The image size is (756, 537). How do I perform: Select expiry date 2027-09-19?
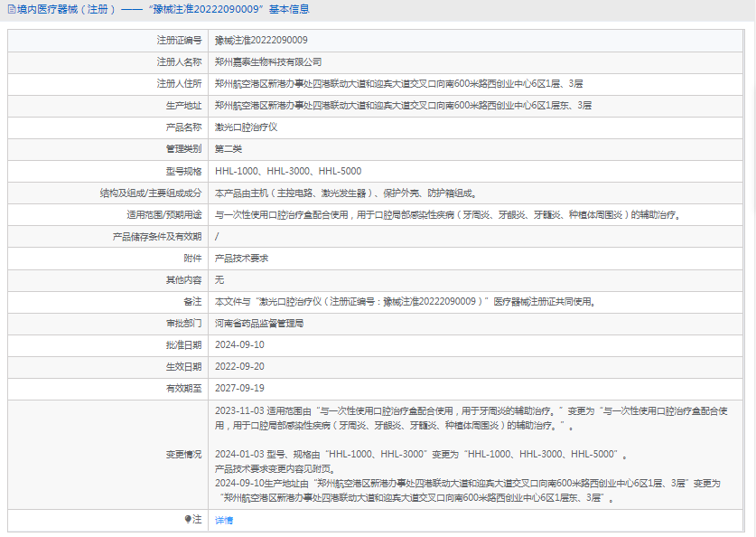coord(239,388)
